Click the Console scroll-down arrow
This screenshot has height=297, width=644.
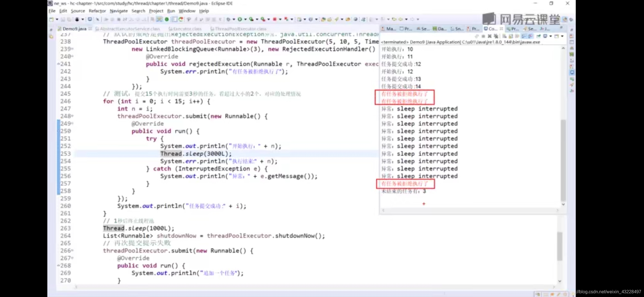[563, 204]
